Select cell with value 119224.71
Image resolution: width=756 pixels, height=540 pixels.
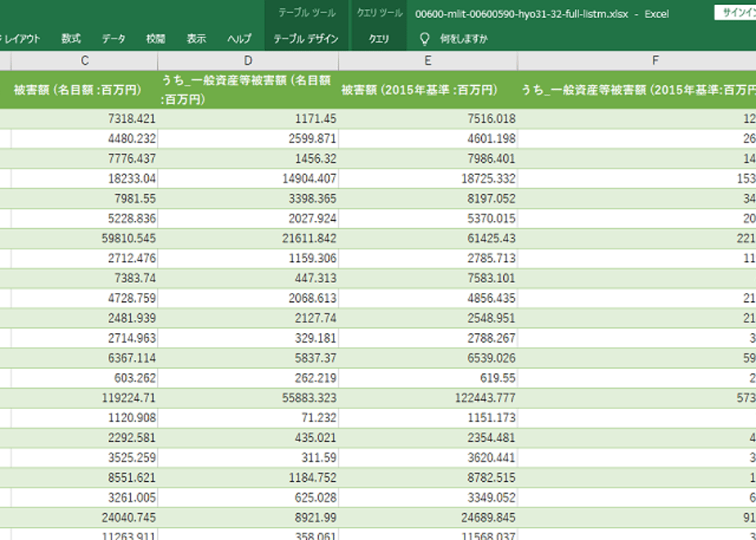(x=84, y=398)
